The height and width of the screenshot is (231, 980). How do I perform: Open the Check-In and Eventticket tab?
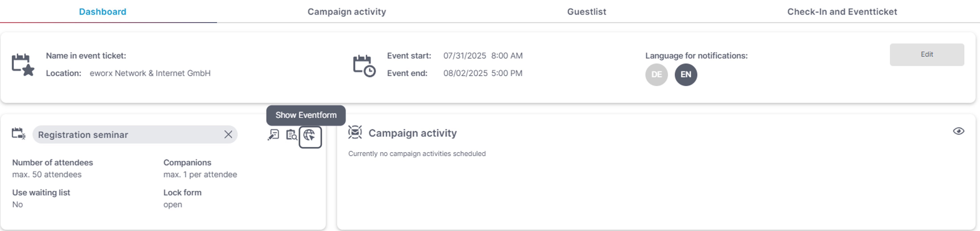(x=841, y=12)
